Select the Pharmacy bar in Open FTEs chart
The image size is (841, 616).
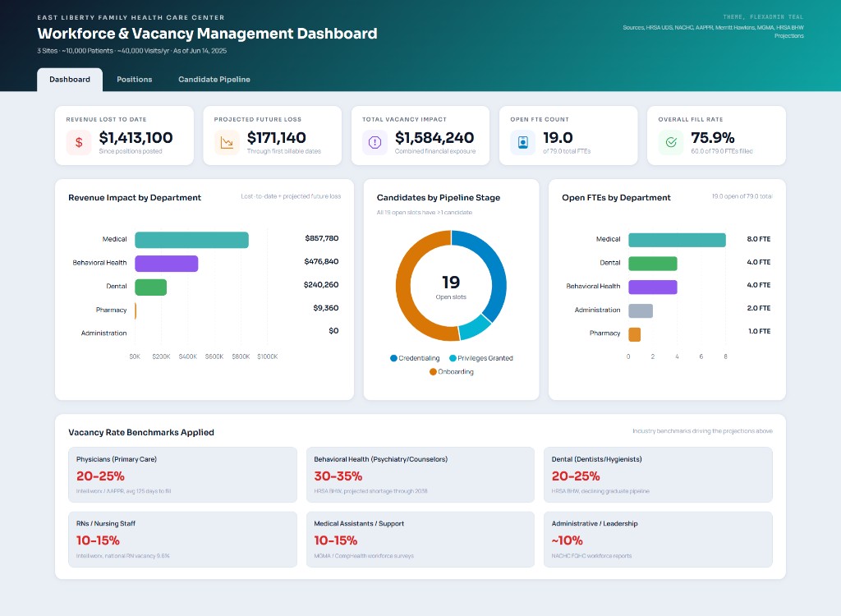point(635,334)
